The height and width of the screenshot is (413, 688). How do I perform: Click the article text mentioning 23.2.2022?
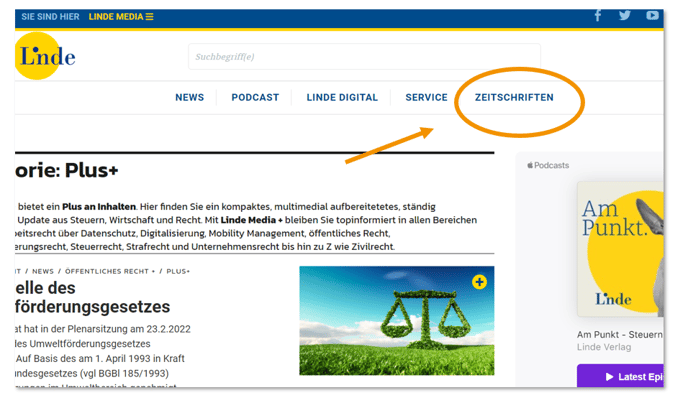pyautogui.click(x=103, y=329)
